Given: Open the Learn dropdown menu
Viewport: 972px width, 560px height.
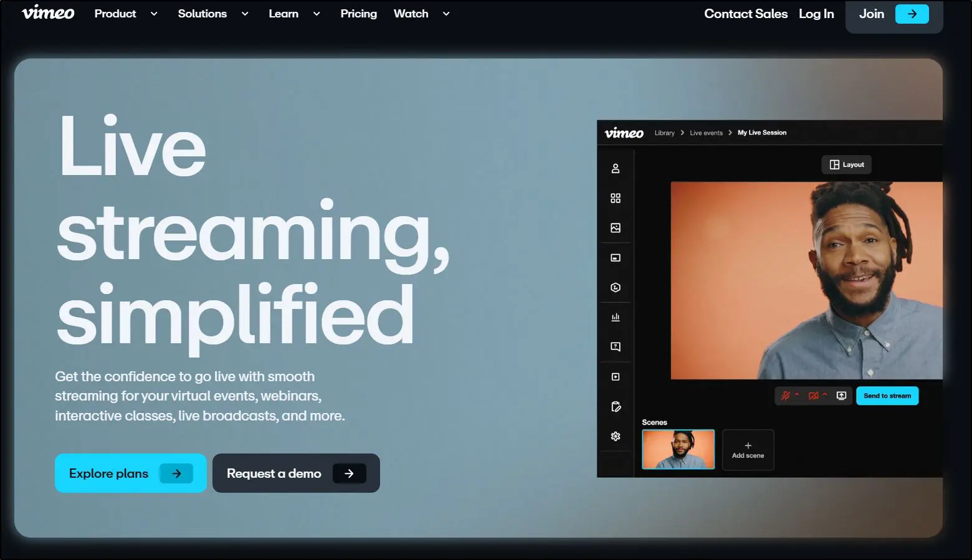Looking at the screenshot, I should [294, 14].
